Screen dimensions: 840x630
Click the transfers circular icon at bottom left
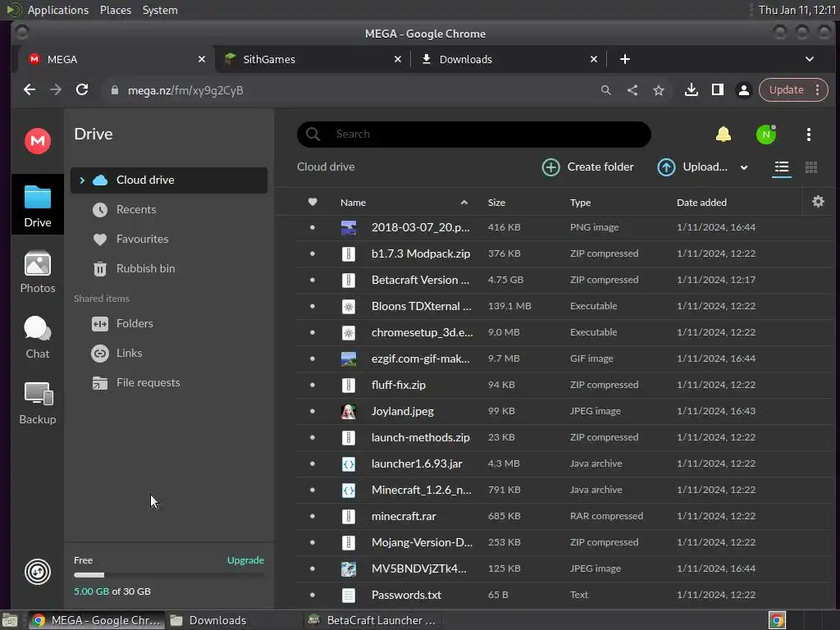[38, 572]
